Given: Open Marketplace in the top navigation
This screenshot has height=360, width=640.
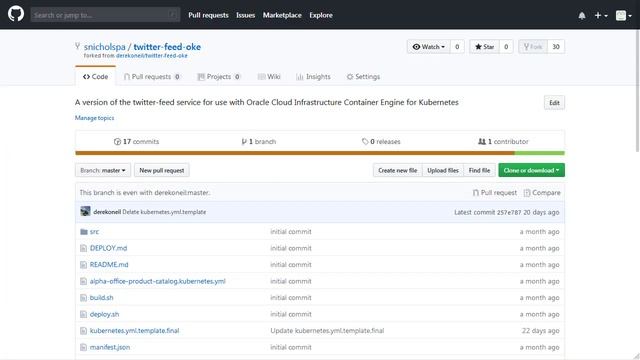Looking at the screenshot, I should click(282, 15).
